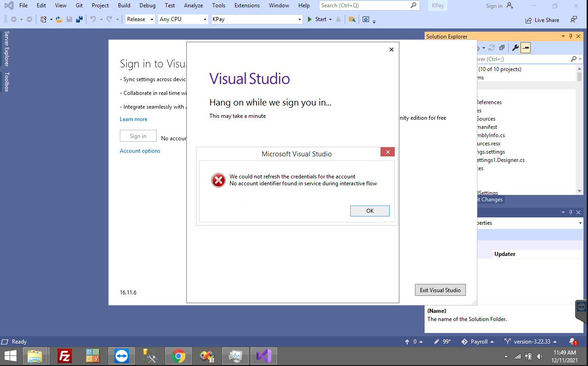Open the Server Explorer side tab
Viewport: 588px width, 366px height.
coord(6,49)
